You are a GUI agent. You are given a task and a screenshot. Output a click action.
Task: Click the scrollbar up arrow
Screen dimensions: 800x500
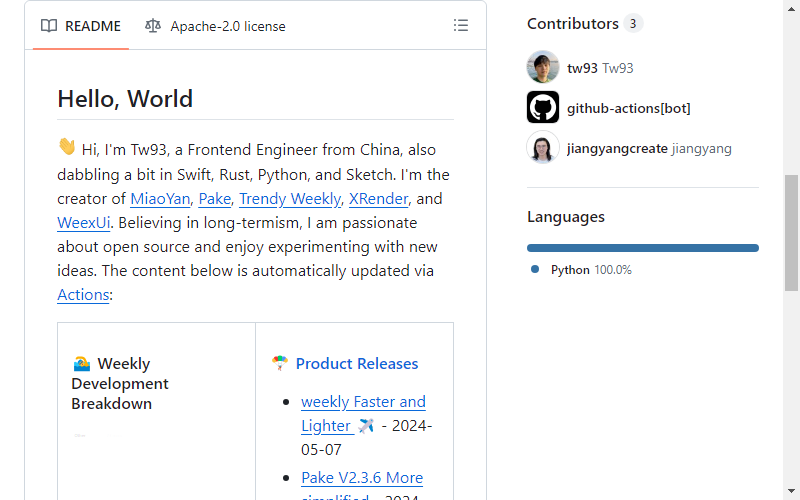coord(791,8)
